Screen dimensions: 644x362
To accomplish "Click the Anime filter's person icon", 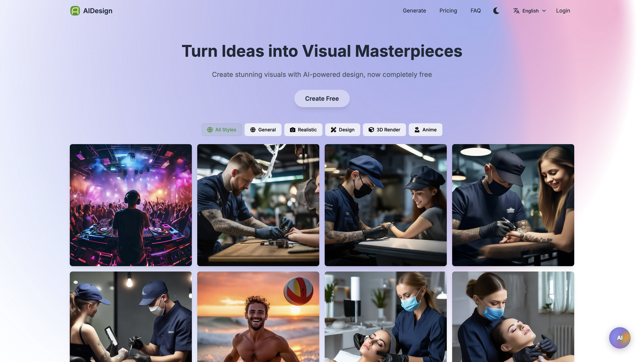I will 417,130.
